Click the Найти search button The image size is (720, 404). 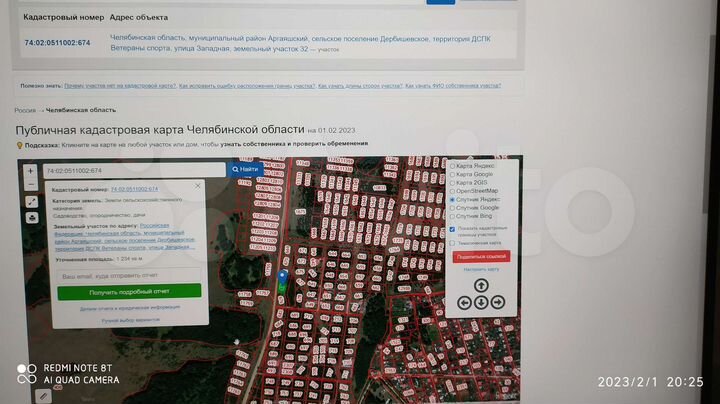(x=245, y=170)
